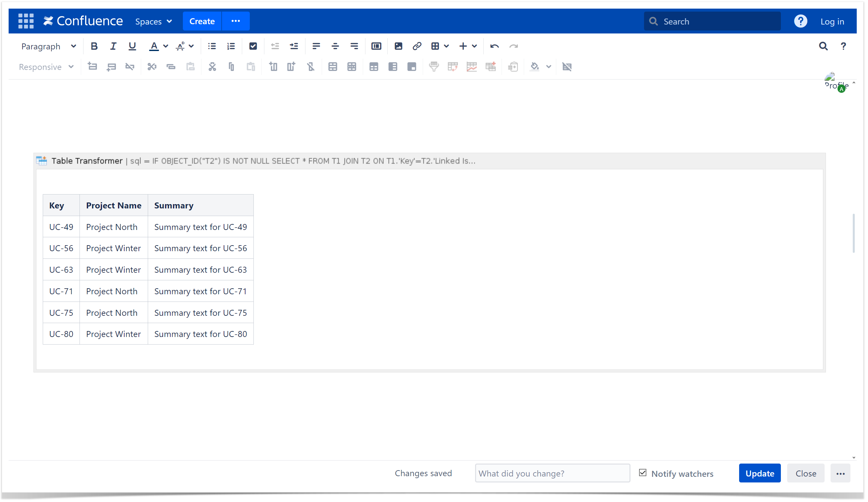Image resolution: width=868 pixels, height=502 pixels.
Task: Open the Spaces menu
Action: pos(153,21)
